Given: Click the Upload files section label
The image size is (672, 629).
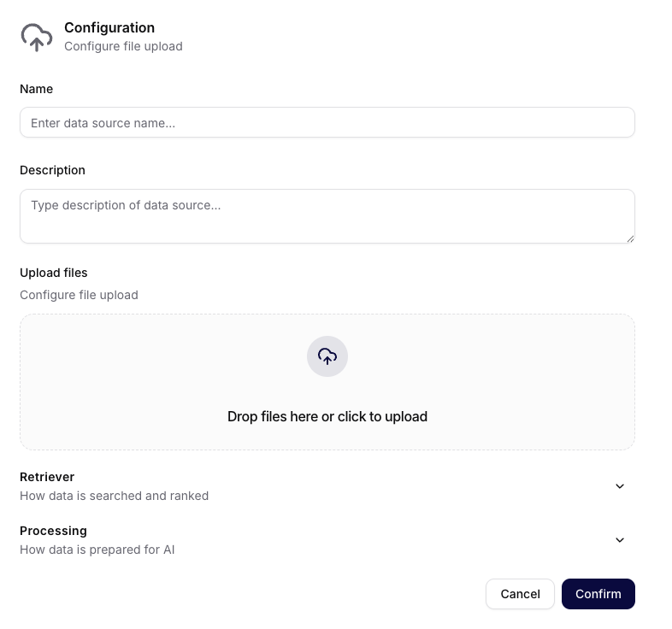Looking at the screenshot, I should pyautogui.click(x=54, y=273).
